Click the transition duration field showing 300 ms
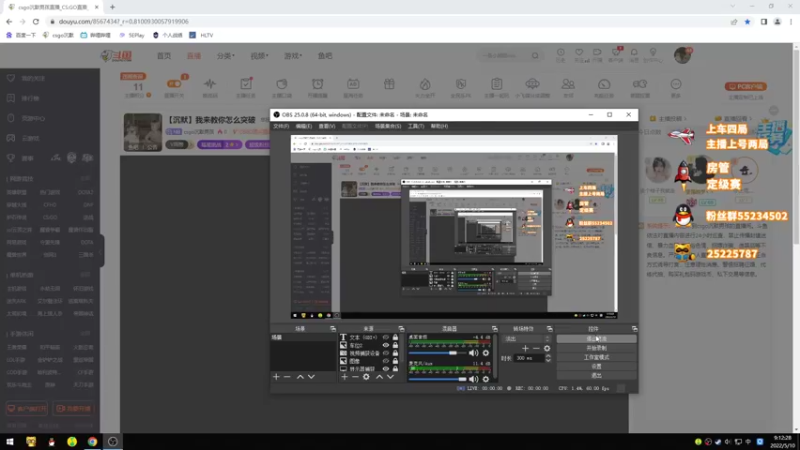 tap(529, 358)
